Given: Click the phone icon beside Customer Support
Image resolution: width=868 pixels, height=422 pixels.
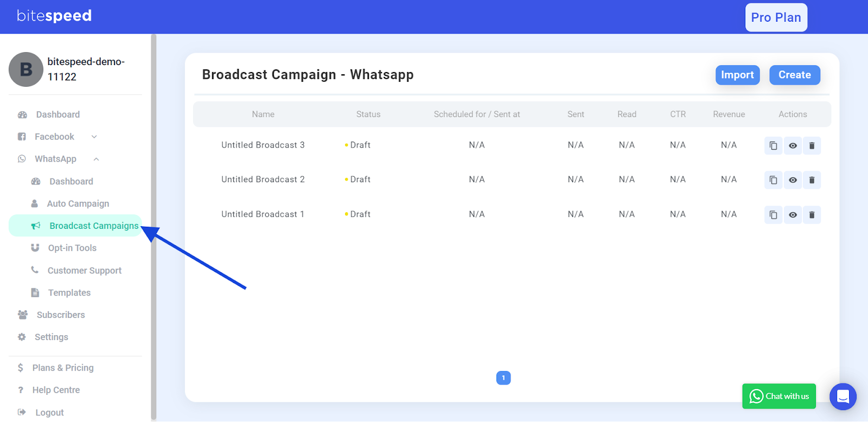Looking at the screenshot, I should coord(35,270).
